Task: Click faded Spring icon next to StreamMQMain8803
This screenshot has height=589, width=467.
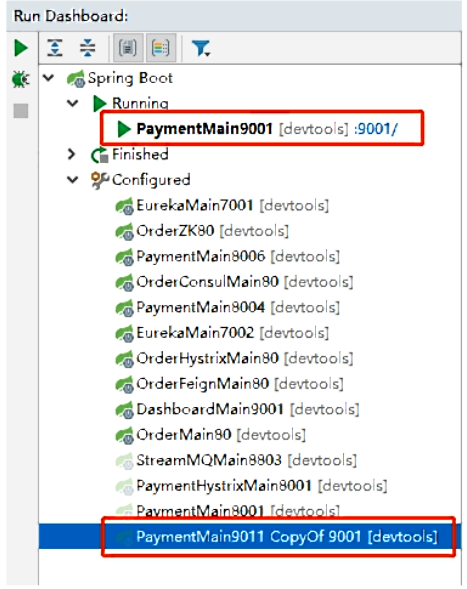Action: tap(124, 461)
